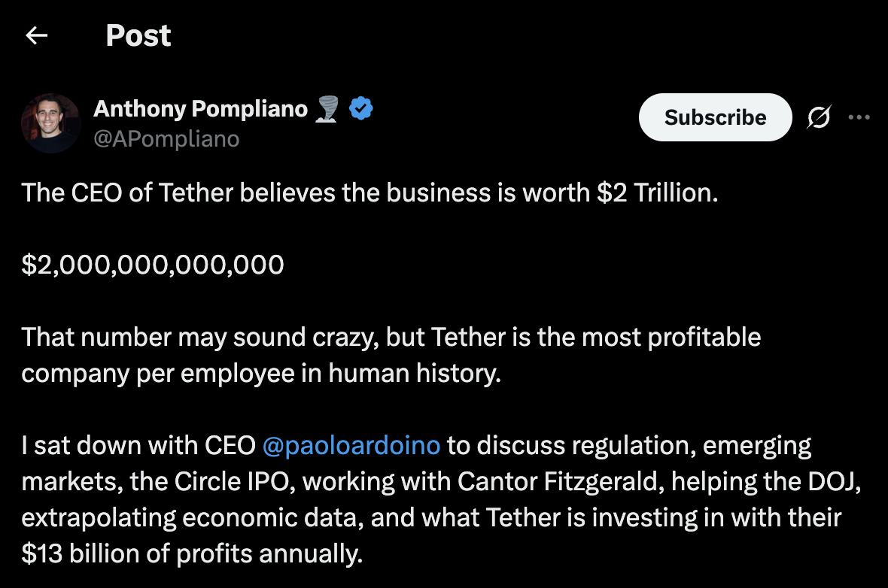Click the @APompliano handle
Viewport: 888px width, 588px height.
(x=167, y=138)
